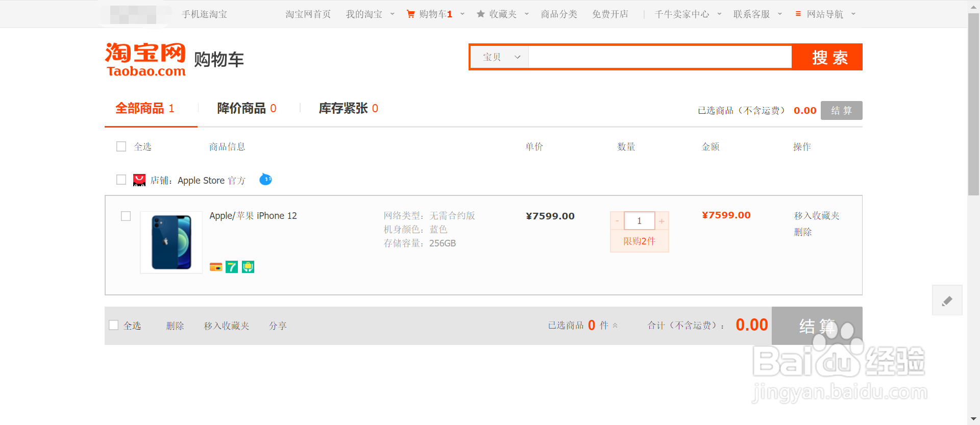Tick the iPhone 12 item checkbox
The width and height of the screenshot is (980, 425).
tap(126, 216)
